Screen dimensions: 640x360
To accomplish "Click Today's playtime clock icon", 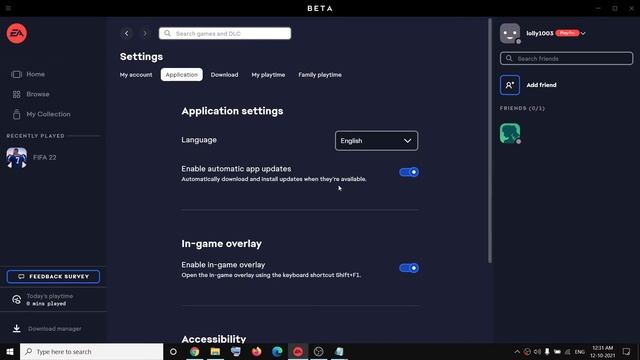I will coord(16,300).
